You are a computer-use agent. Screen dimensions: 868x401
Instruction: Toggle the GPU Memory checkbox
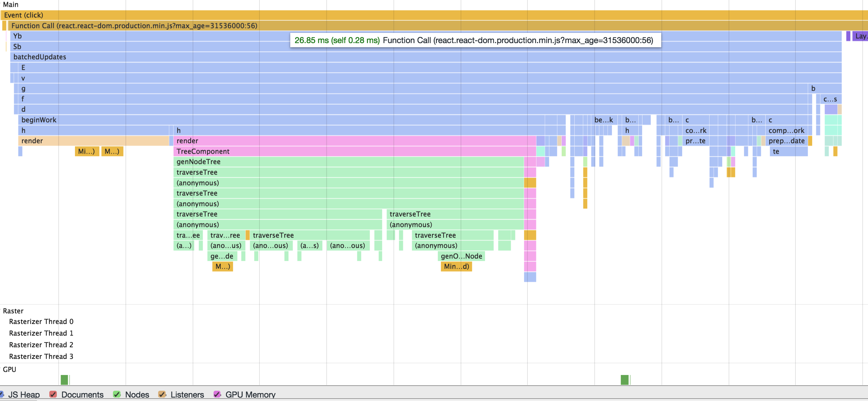pos(217,394)
